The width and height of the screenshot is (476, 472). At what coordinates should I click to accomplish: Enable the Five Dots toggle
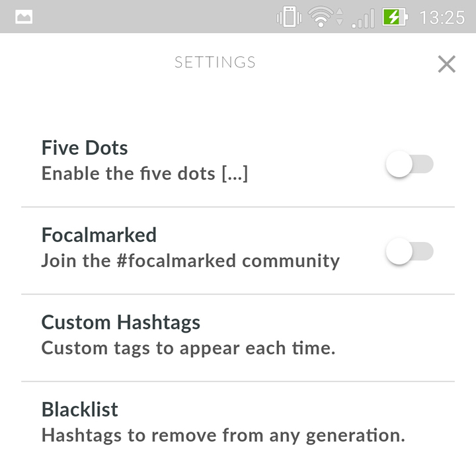[409, 165]
